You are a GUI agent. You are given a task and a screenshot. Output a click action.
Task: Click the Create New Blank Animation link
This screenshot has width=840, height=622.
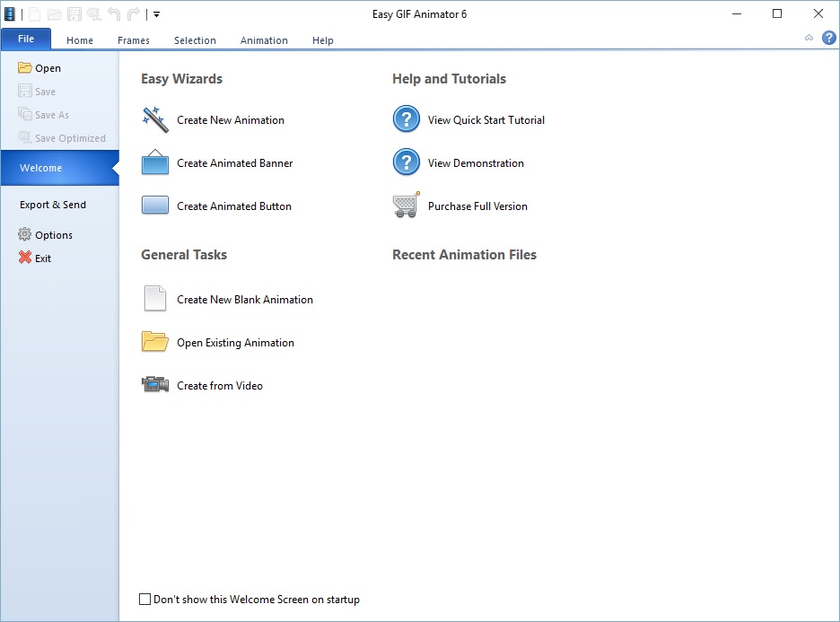(x=245, y=300)
